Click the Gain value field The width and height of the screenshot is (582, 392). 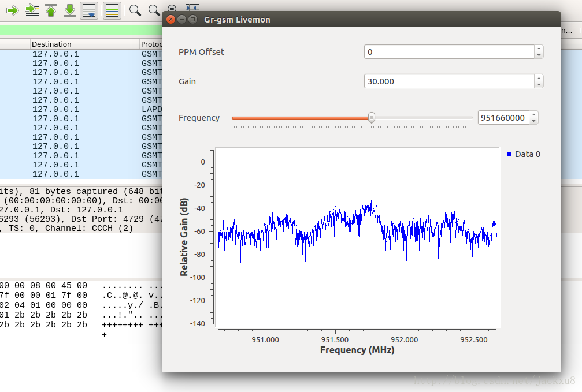click(x=449, y=81)
